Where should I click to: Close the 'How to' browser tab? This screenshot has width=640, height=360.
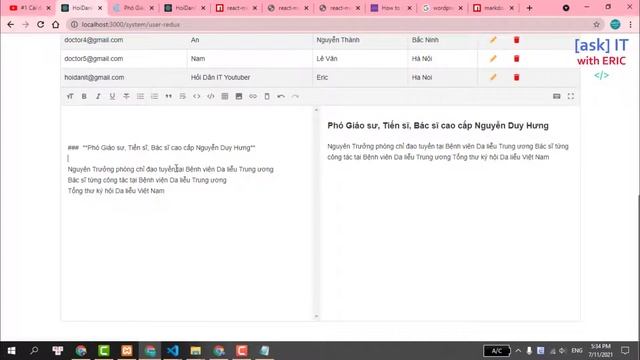tap(410, 8)
